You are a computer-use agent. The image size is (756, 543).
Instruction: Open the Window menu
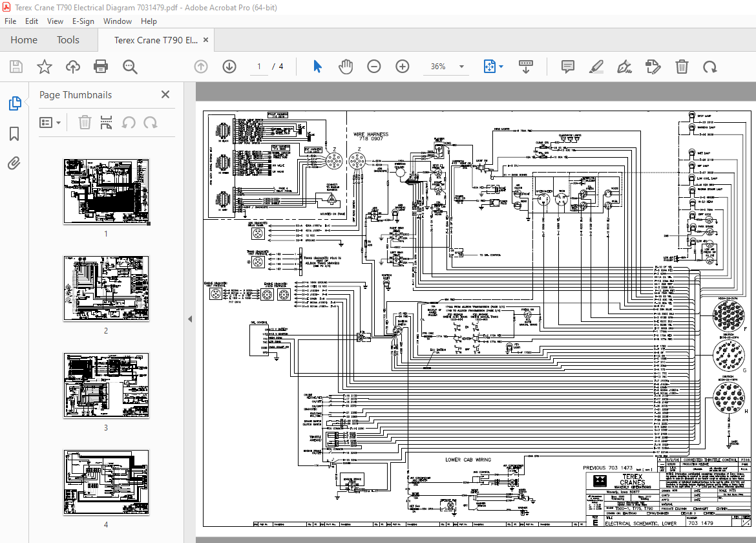point(117,21)
